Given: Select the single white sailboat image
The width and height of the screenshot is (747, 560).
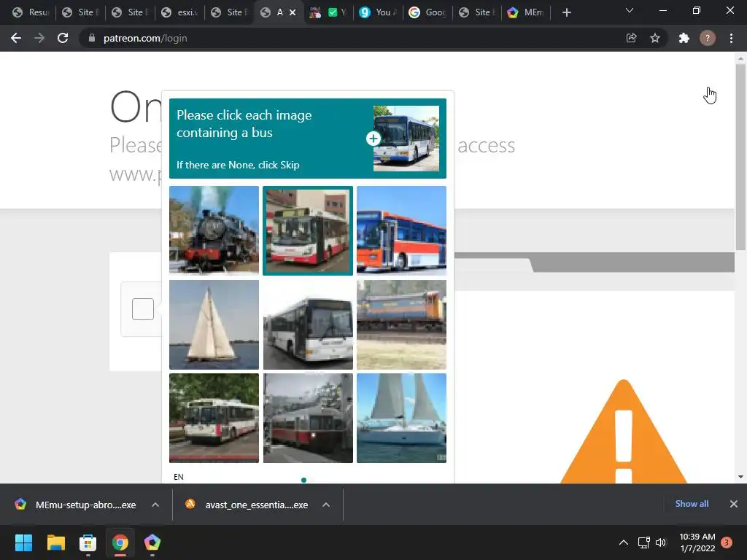Looking at the screenshot, I should click(214, 324).
